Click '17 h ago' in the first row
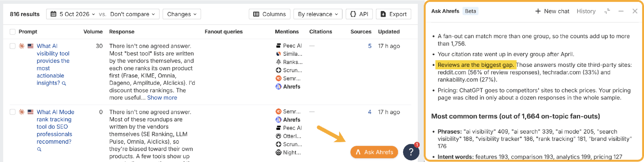644x162 pixels. pyautogui.click(x=389, y=46)
